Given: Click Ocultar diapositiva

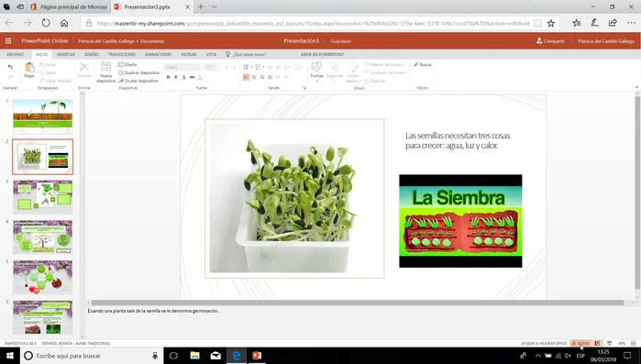Looking at the screenshot, I should click(x=138, y=81).
